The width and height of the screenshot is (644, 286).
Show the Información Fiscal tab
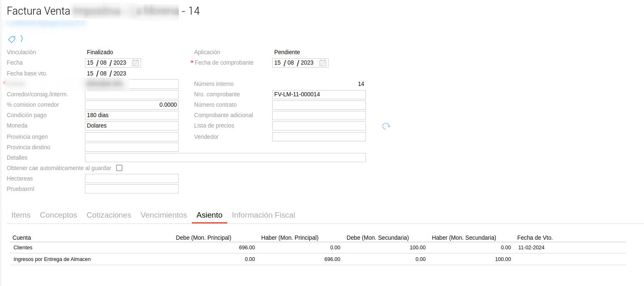point(263,215)
